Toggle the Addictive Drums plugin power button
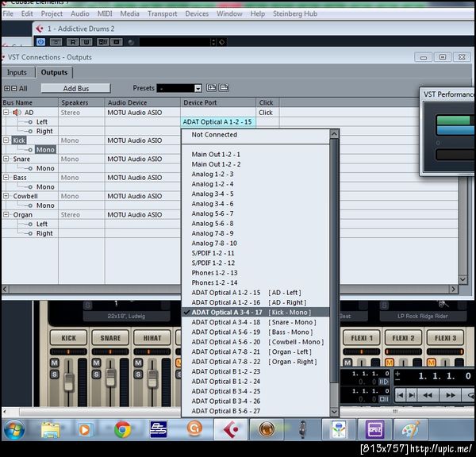Image resolution: width=476 pixels, height=457 pixels. (40, 42)
